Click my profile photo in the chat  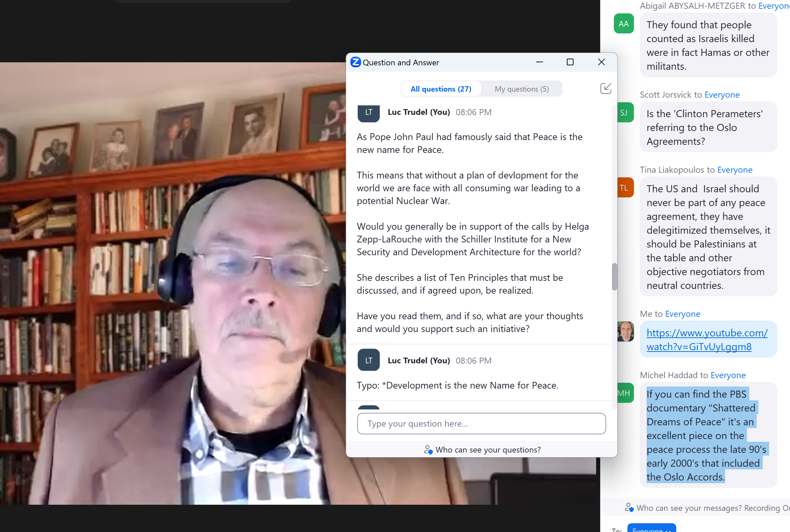point(625,331)
